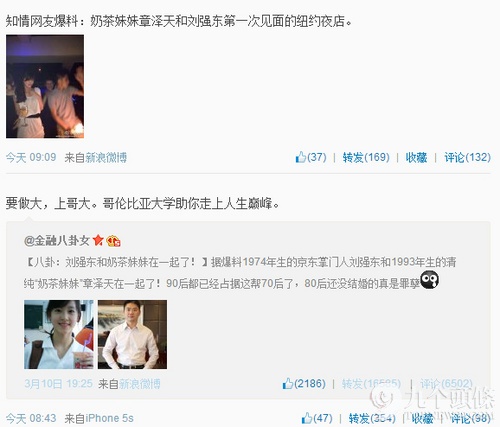
Task: Repost the second post via 转发(354)
Action: coord(372,418)
